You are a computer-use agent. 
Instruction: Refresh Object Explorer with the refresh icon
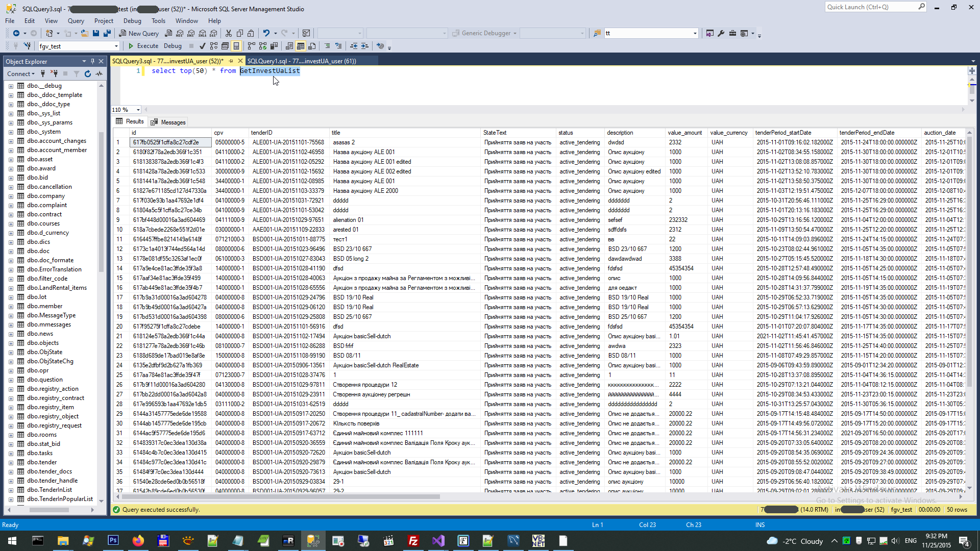click(x=88, y=74)
